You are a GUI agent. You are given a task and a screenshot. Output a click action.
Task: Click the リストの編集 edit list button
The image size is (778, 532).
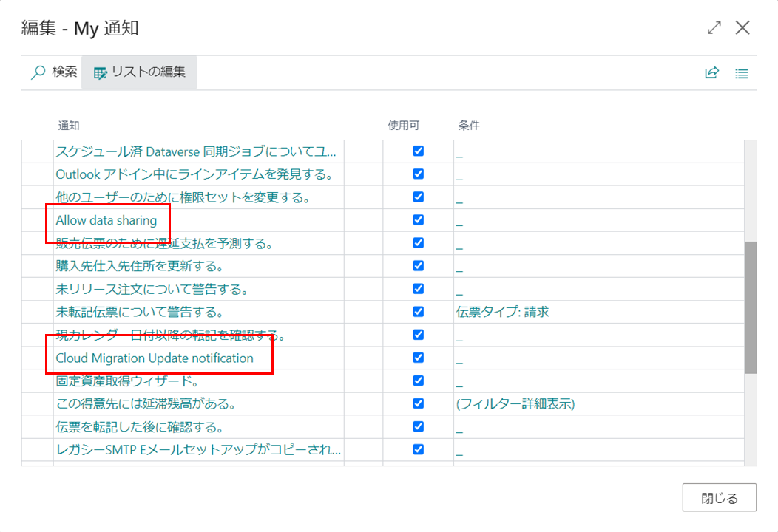[x=140, y=72]
